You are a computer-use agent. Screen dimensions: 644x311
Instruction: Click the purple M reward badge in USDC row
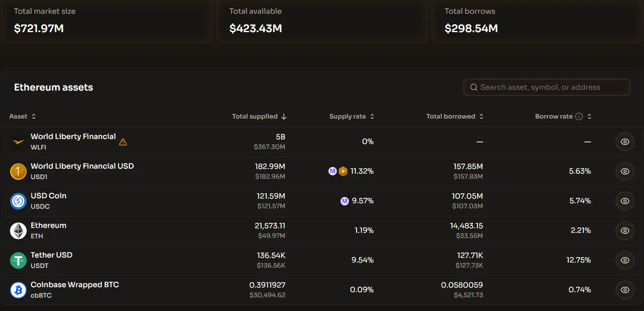click(345, 201)
